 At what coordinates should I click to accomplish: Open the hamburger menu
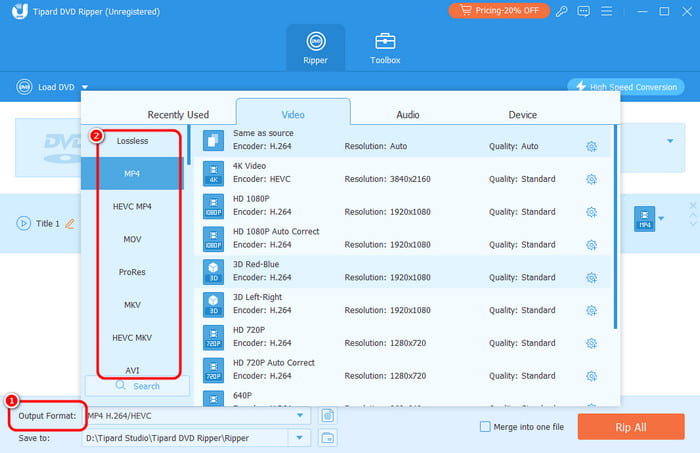606,11
